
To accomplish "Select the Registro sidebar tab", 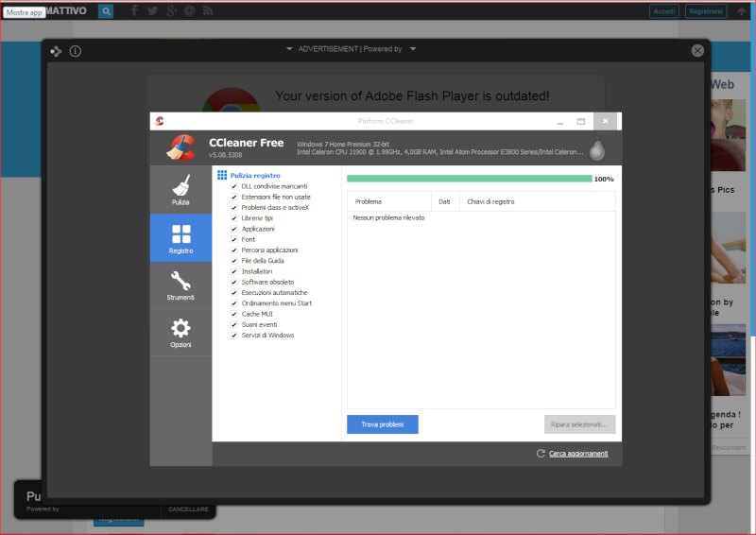I will coord(180,238).
